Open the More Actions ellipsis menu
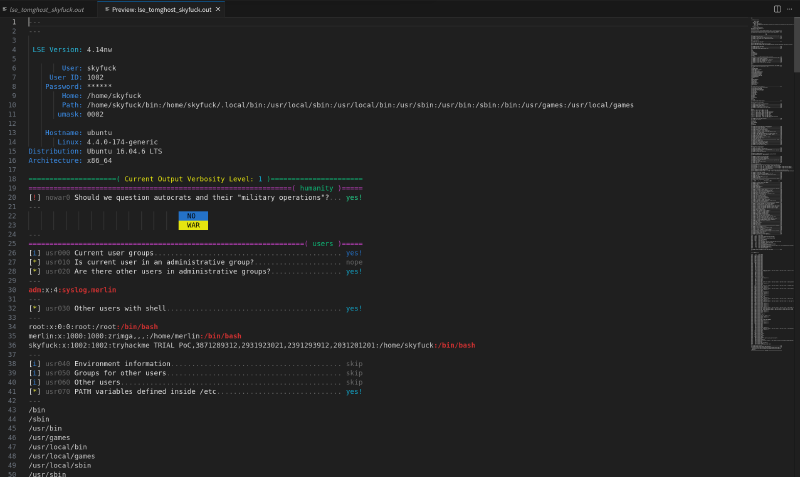The height and width of the screenshot is (477, 800). (789, 8)
